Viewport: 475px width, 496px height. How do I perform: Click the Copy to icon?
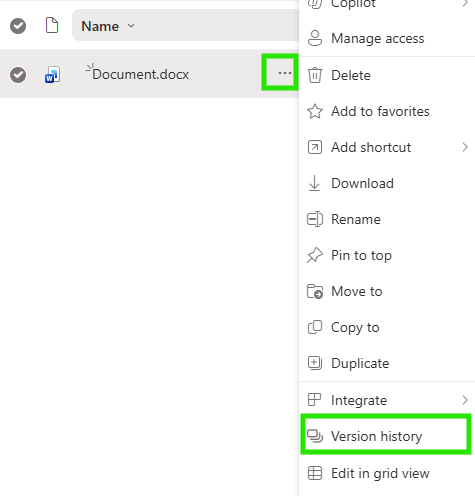point(315,327)
